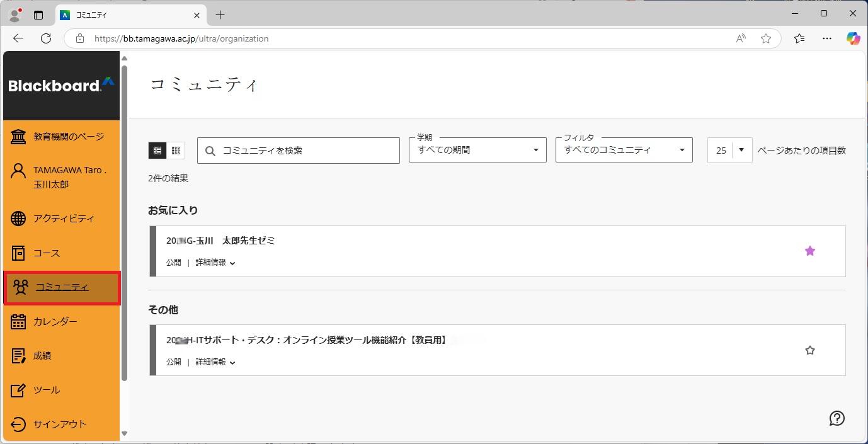868x444 pixels.
Task: Open the 学期 すべての期間 dropdown
Action: [477, 150]
